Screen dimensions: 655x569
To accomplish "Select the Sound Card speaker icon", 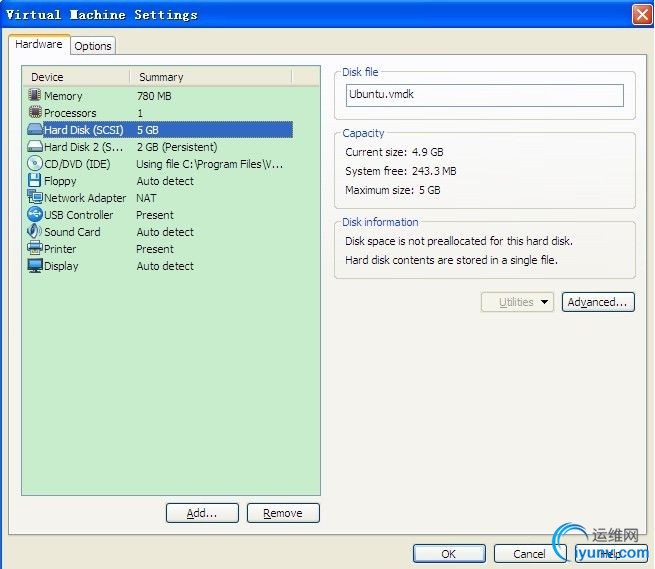I will [x=35, y=232].
